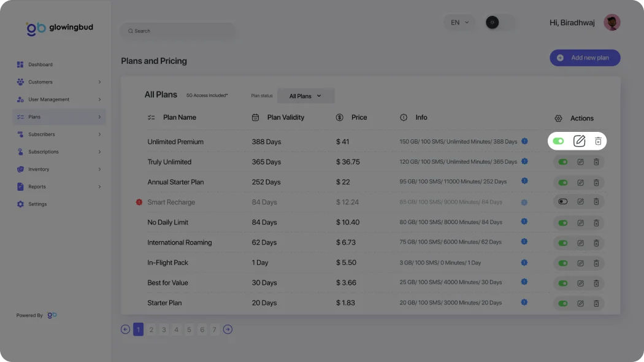The height and width of the screenshot is (362, 644).
Task: Open the All Plans status dropdown
Action: [305, 96]
